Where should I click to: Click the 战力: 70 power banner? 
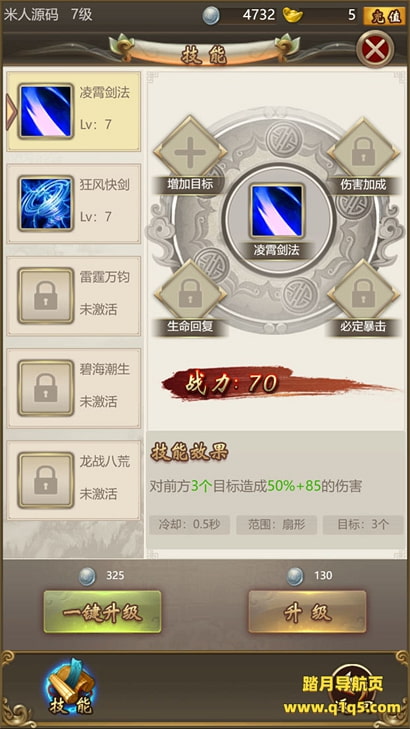[x=279, y=384]
